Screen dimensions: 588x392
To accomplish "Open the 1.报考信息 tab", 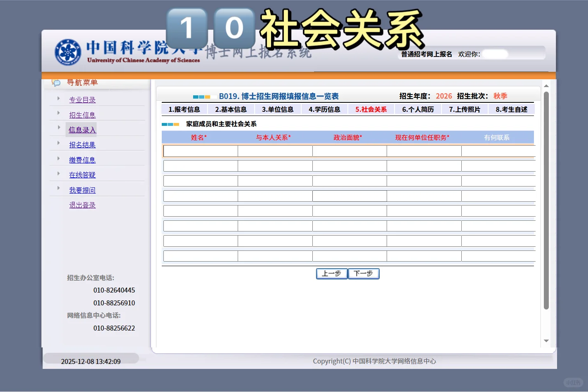I will [x=184, y=109].
